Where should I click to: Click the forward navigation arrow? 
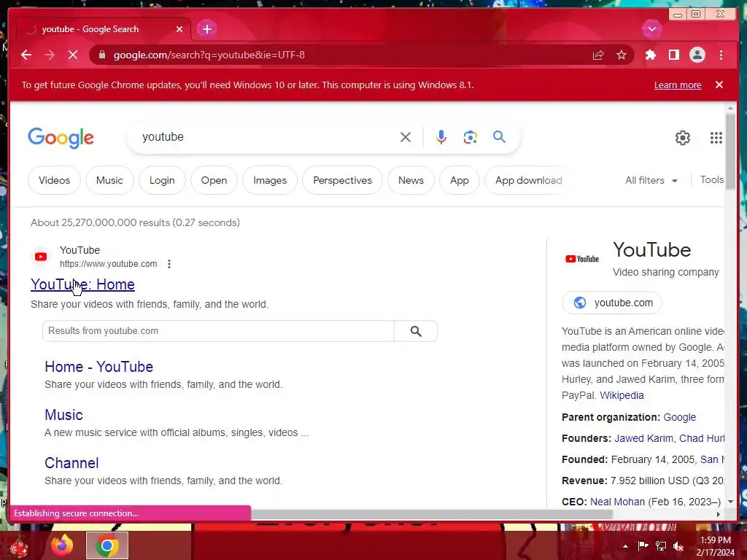(50, 55)
